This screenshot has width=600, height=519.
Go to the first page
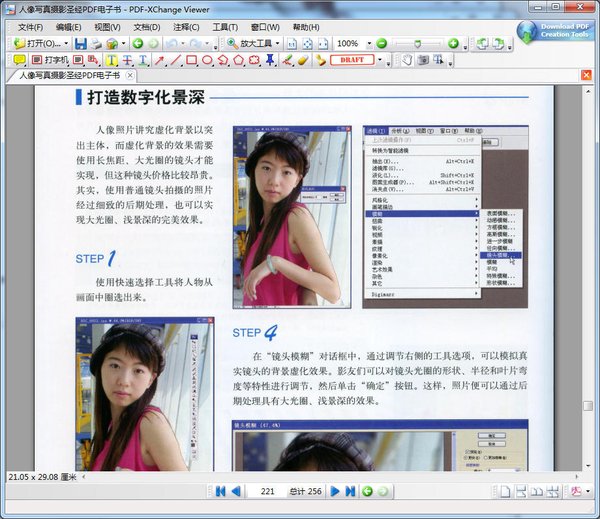pyautogui.click(x=220, y=491)
